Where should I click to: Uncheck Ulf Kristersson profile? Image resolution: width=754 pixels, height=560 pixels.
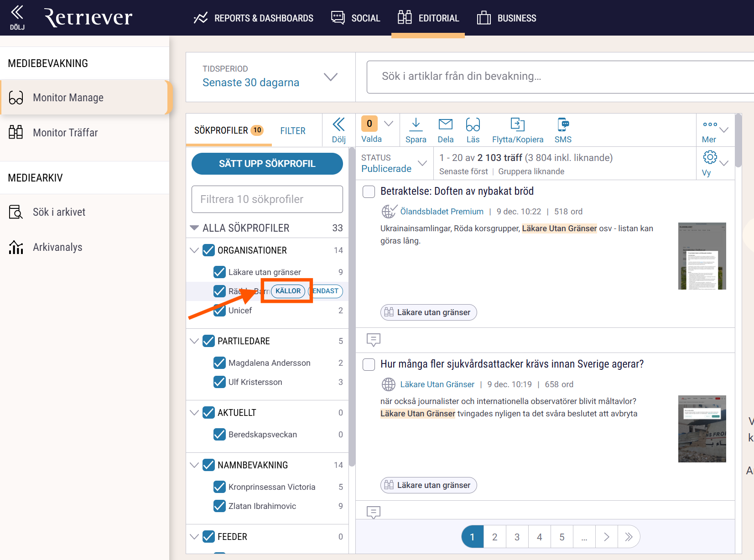(219, 382)
